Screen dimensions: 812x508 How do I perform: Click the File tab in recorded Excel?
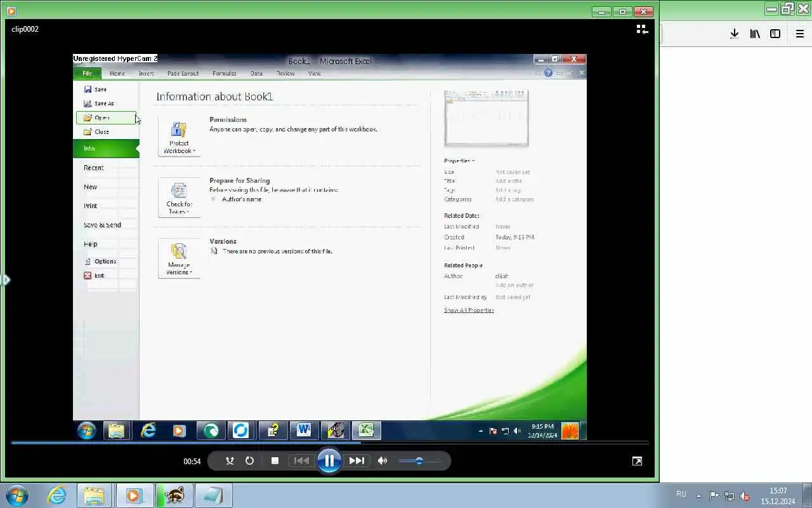(87, 74)
